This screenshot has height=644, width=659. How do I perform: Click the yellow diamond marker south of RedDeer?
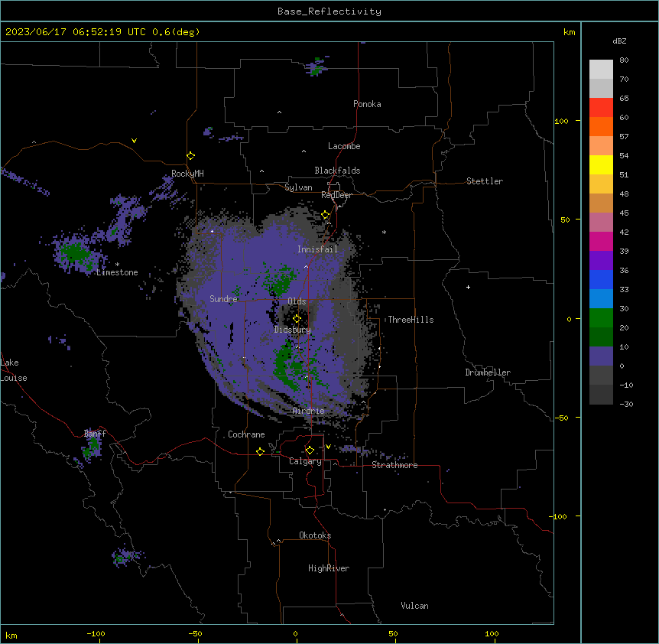(x=326, y=215)
